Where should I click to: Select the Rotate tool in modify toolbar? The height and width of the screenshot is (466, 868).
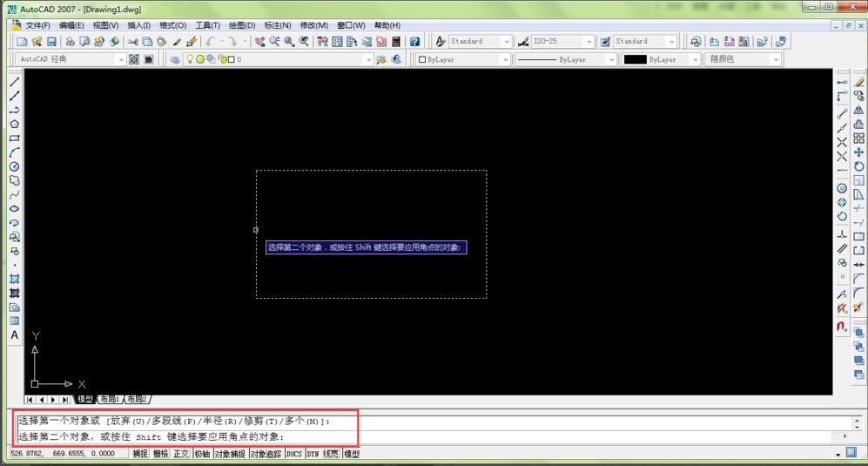[x=858, y=166]
